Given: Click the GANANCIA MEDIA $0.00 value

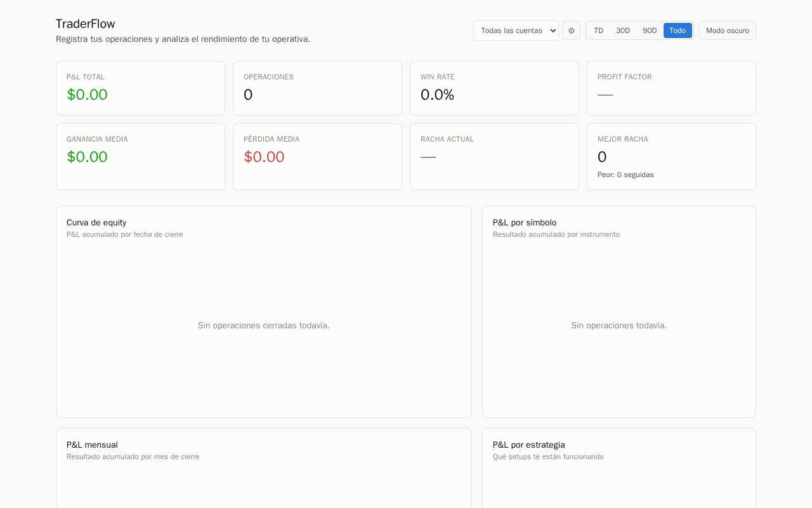Looking at the screenshot, I should [87, 157].
